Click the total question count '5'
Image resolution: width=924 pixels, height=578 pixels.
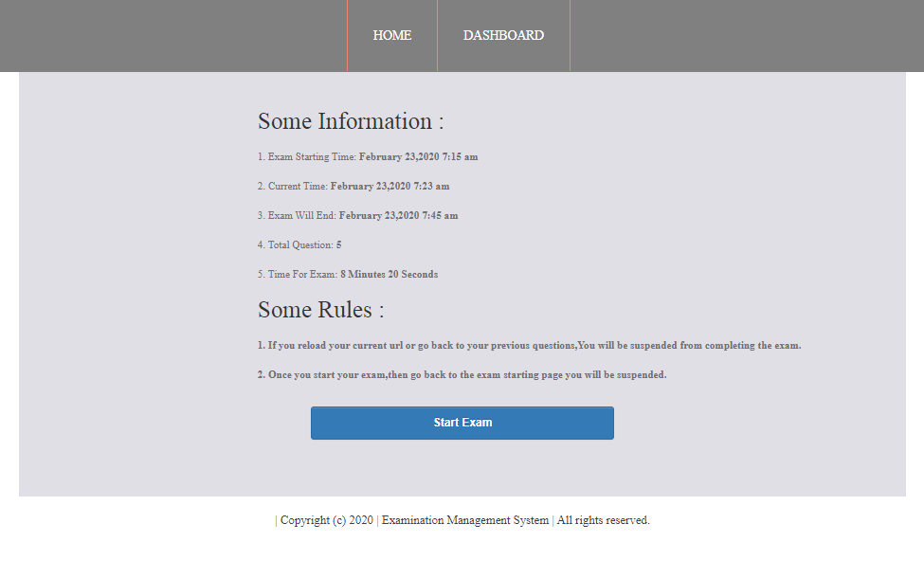coord(338,245)
